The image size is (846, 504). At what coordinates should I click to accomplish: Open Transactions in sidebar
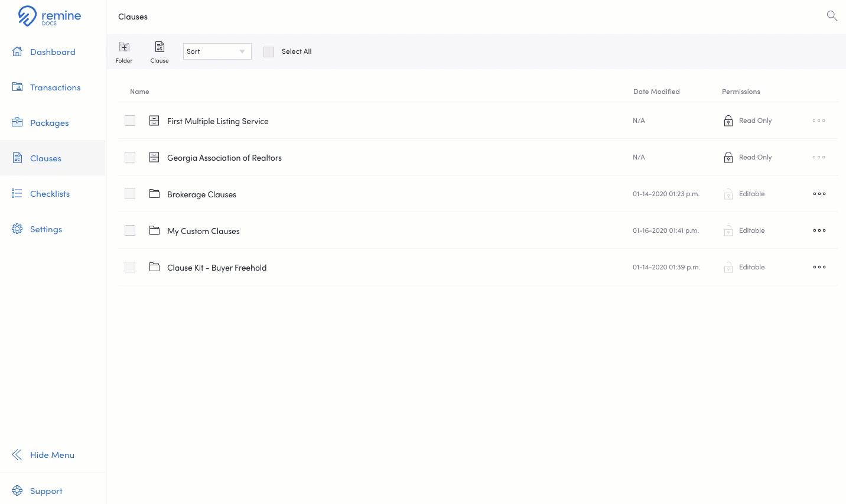point(56,87)
